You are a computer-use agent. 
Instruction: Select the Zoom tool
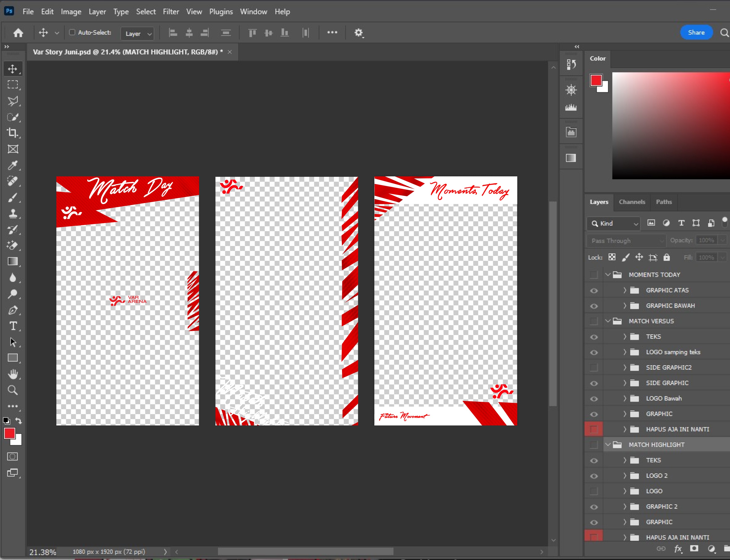click(13, 390)
